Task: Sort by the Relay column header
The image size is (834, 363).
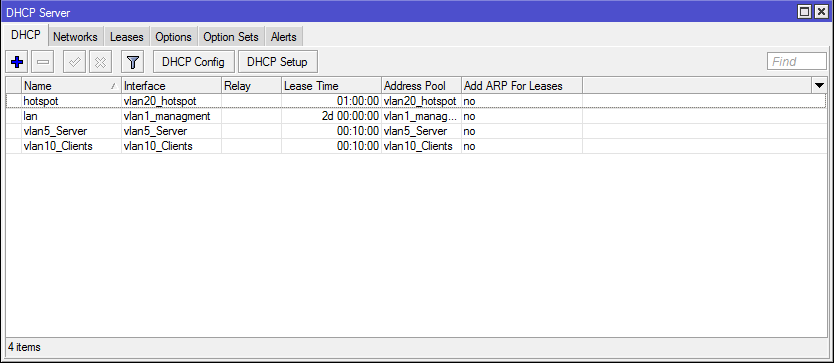Action: [x=251, y=86]
